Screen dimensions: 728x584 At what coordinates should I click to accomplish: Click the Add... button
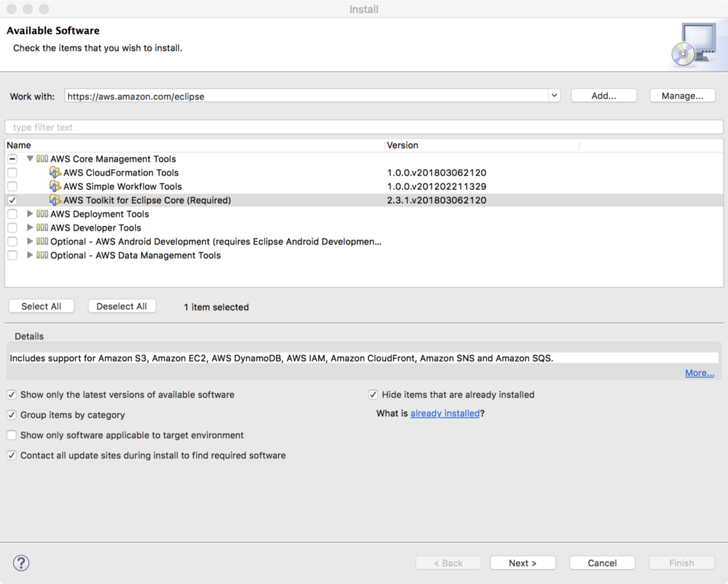click(x=604, y=96)
